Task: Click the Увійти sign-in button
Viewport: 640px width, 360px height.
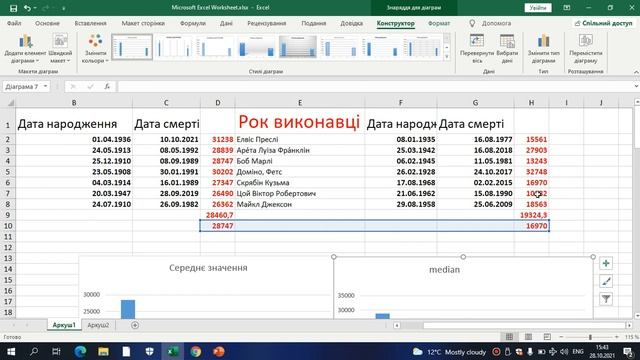Action: coord(538,8)
